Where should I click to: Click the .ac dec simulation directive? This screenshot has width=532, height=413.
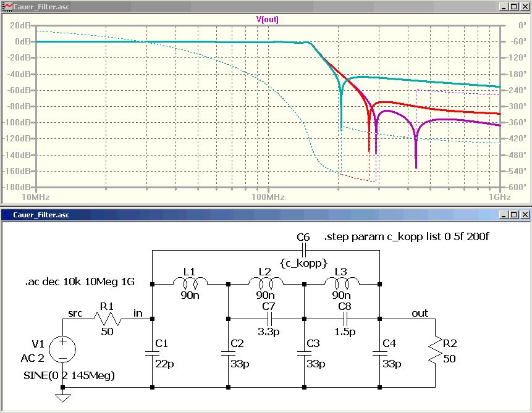tap(80, 282)
